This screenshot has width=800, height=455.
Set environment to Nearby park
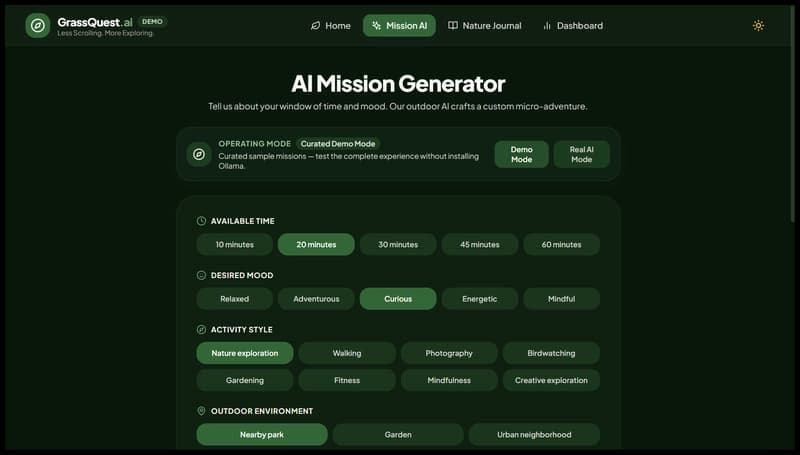[262, 435]
